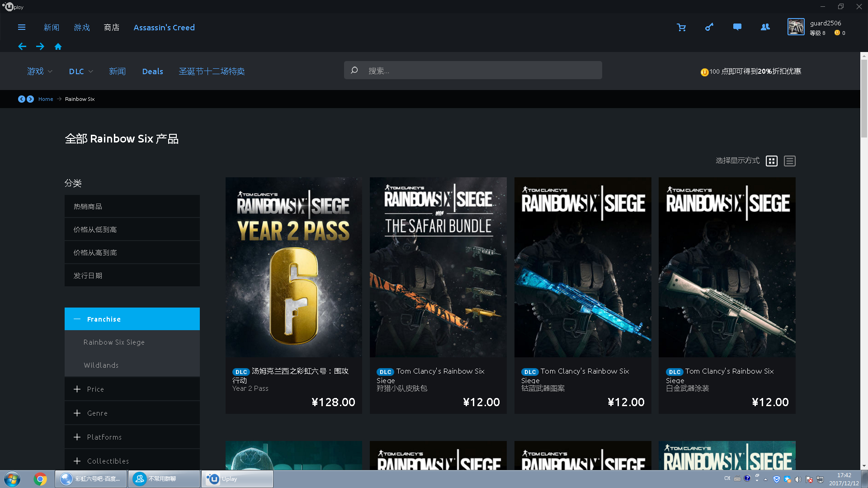The height and width of the screenshot is (488, 868).
Task: Open 彩虹六号吧 taskbar window
Action: coord(91,479)
